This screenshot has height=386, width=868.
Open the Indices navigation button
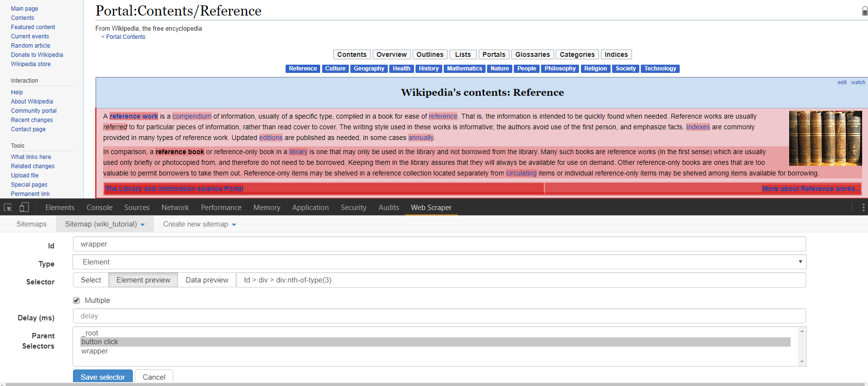616,54
